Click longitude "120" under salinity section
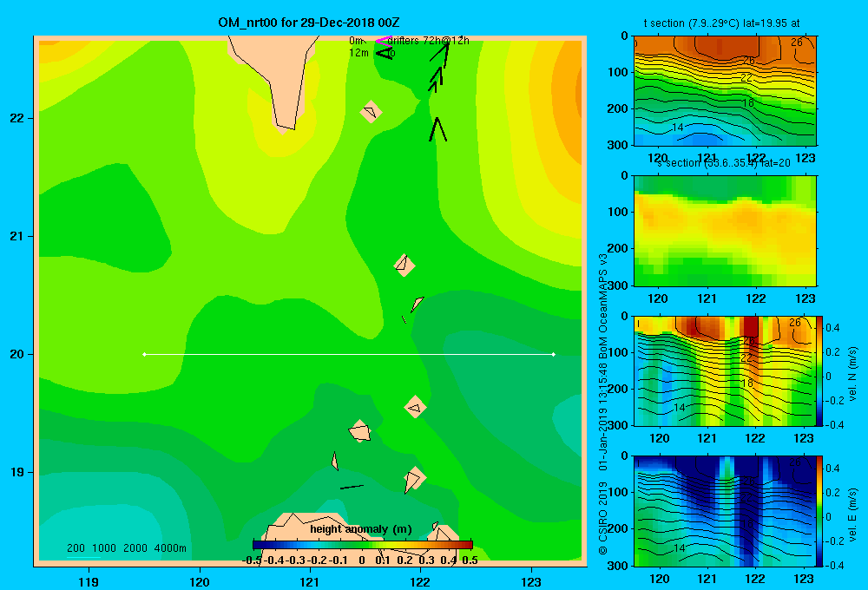Screen dimensions: 868x590 tap(658, 298)
